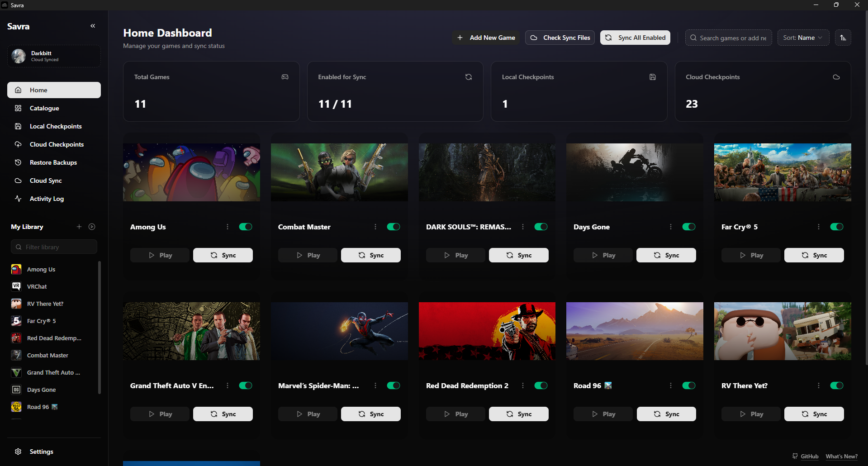Image resolution: width=868 pixels, height=466 pixels.
Task: Click the sort direction arrow icon
Action: [x=843, y=38]
